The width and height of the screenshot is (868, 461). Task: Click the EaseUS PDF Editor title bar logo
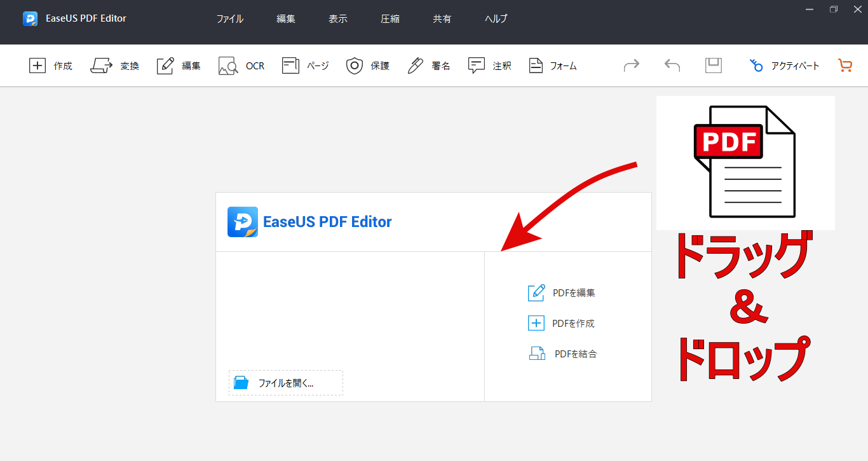30,18
